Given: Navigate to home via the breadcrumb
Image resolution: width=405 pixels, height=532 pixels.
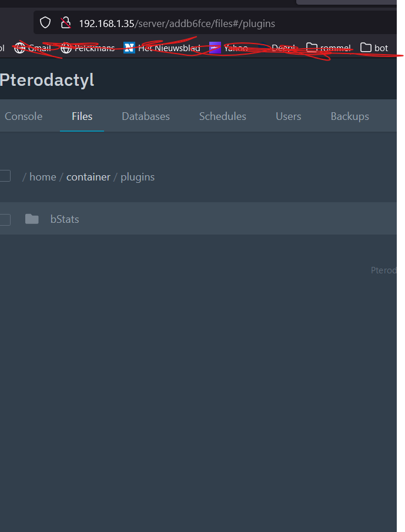Looking at the screenshot, I should click(42, 176).
